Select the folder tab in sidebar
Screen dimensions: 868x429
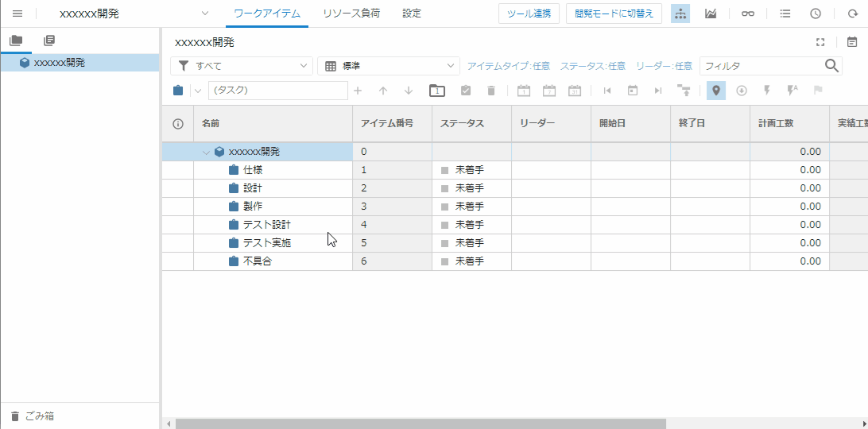click(16, 40)
